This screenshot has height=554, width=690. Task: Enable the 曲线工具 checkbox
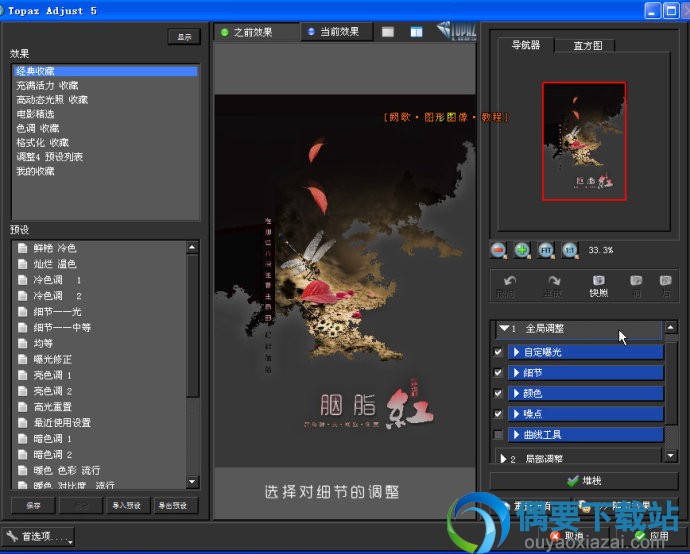[498, 435]
